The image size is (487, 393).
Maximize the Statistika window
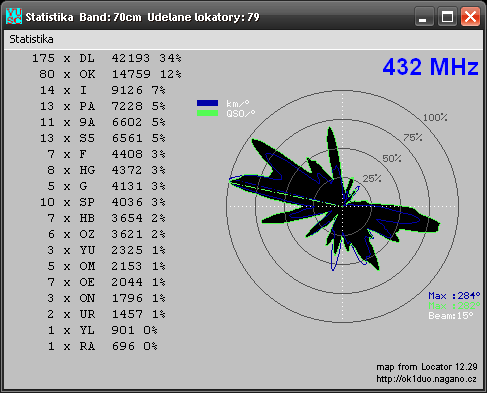(x=447, y=16)
